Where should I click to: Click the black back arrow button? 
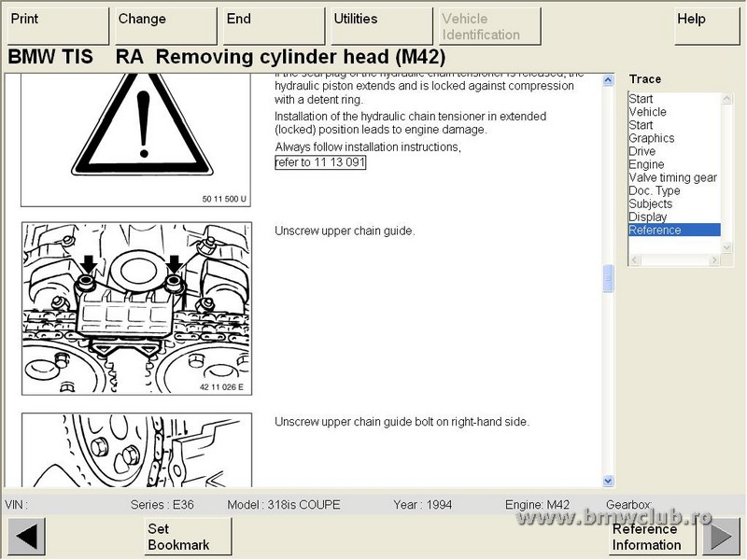pos(26,538)
